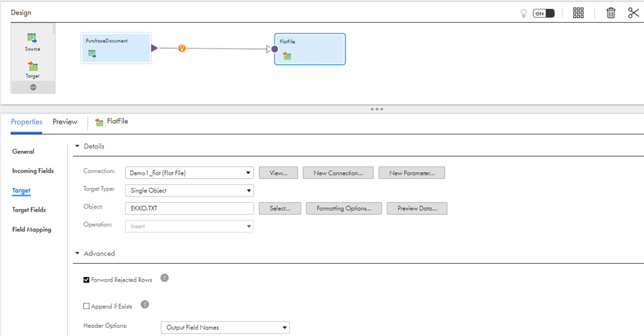Arrange all with the grid icon
Screen dimensions: 644x336
click(579, 13)
